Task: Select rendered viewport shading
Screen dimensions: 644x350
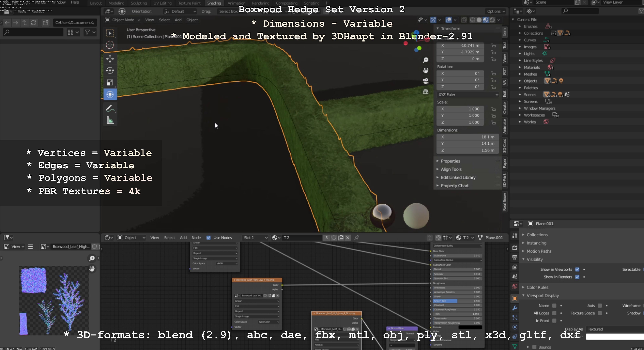Action: [492, 20]
